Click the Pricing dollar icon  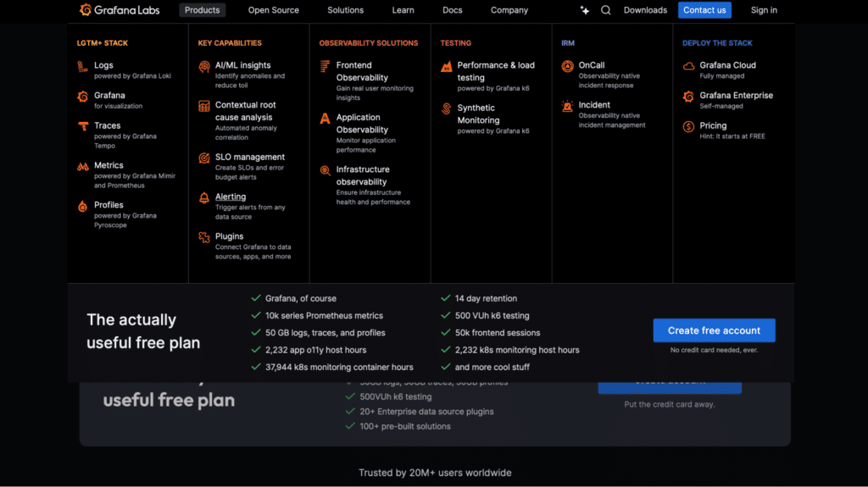pos(688,127)
